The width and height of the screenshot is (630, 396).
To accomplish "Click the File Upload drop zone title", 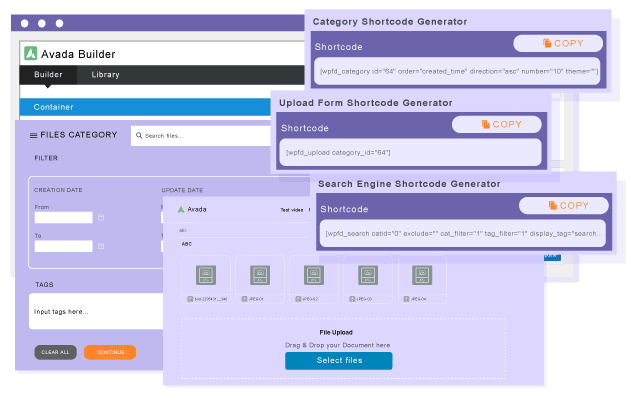I will (x=336, y=333).
